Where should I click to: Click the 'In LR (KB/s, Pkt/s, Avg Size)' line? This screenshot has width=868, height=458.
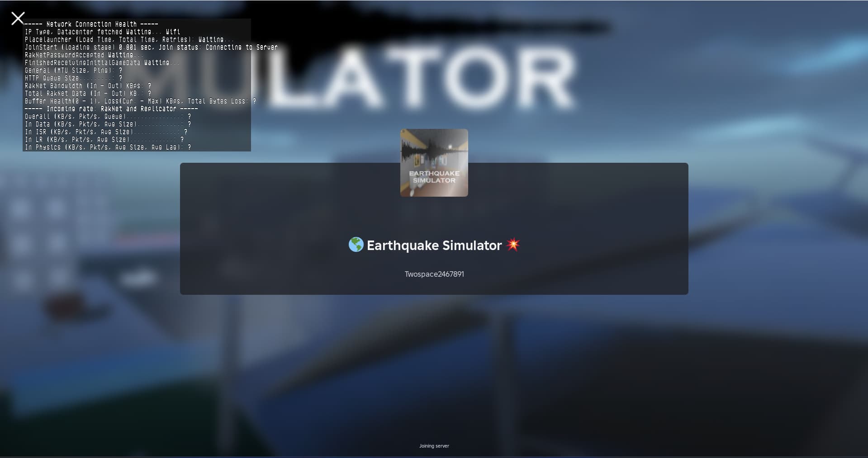104,139
